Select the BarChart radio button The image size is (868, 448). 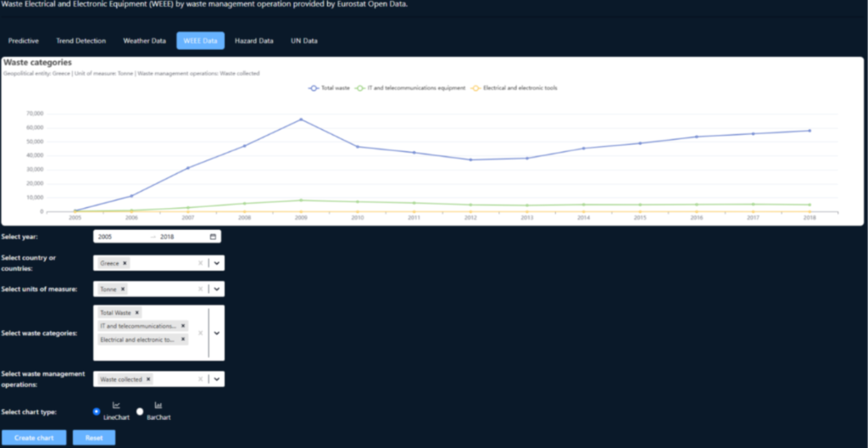coord(141,412)
